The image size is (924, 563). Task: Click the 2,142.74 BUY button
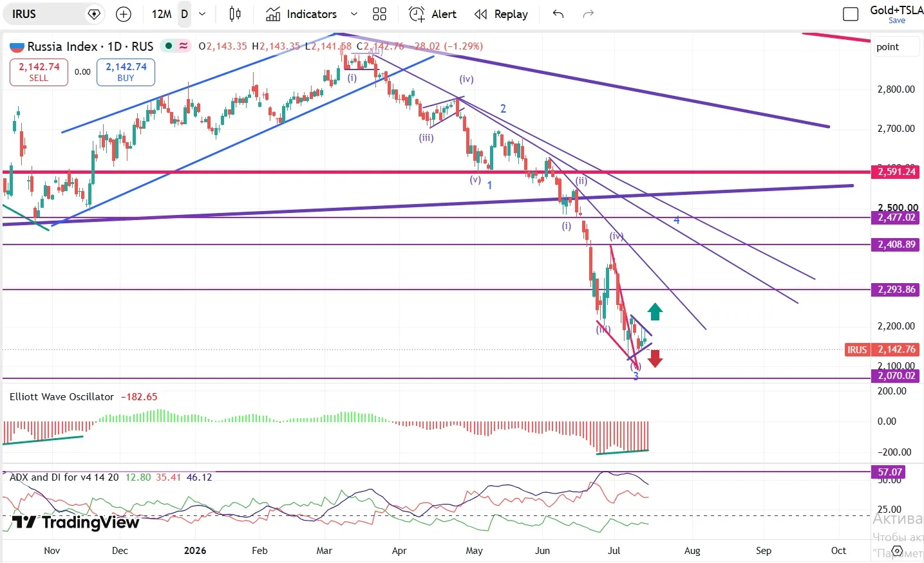pyautogui.click(x=126, y=72)
